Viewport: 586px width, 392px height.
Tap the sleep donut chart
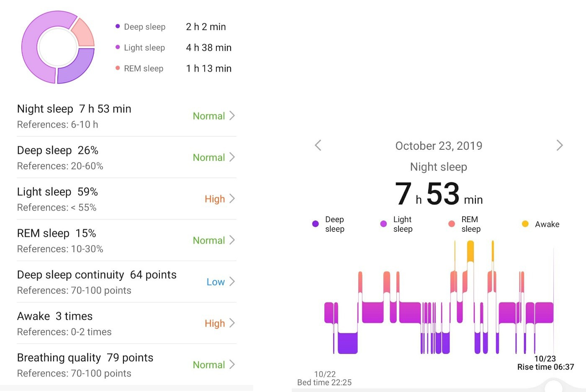click(x=58, y=47)
